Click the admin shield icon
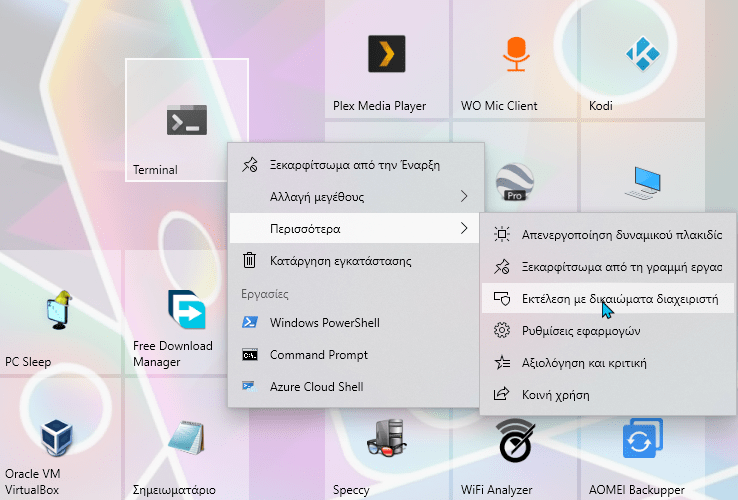The width and height of the screenshot is (738, 500). point(502,298)
